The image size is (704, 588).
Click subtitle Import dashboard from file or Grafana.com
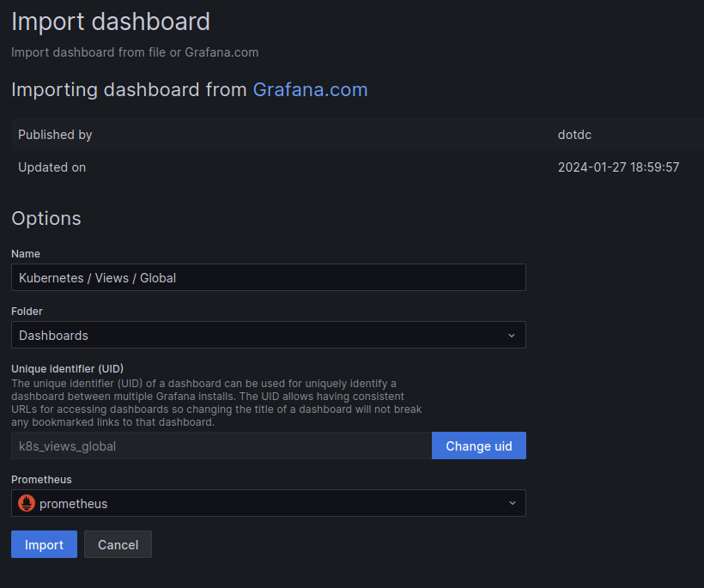[135, 52]
